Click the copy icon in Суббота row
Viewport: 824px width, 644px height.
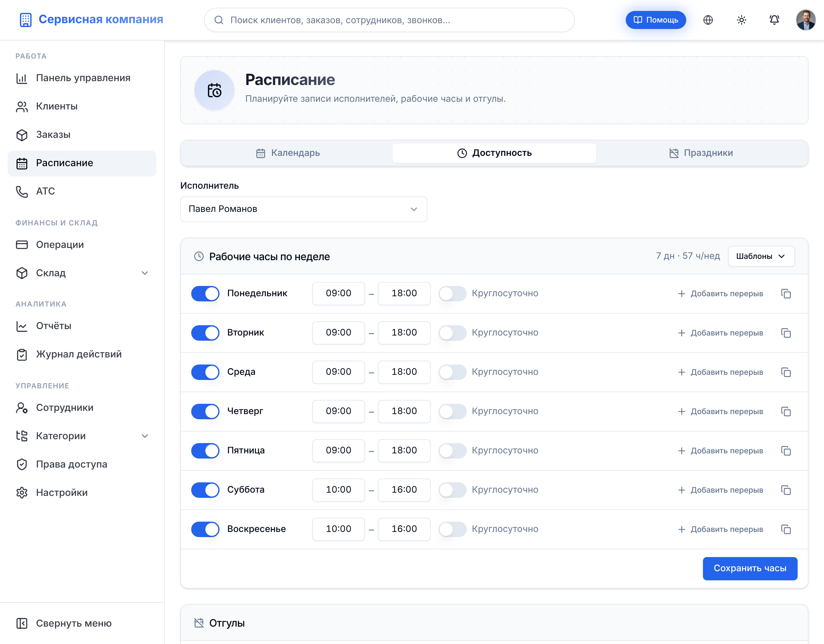pyautogui.click(x=786, y=490)
